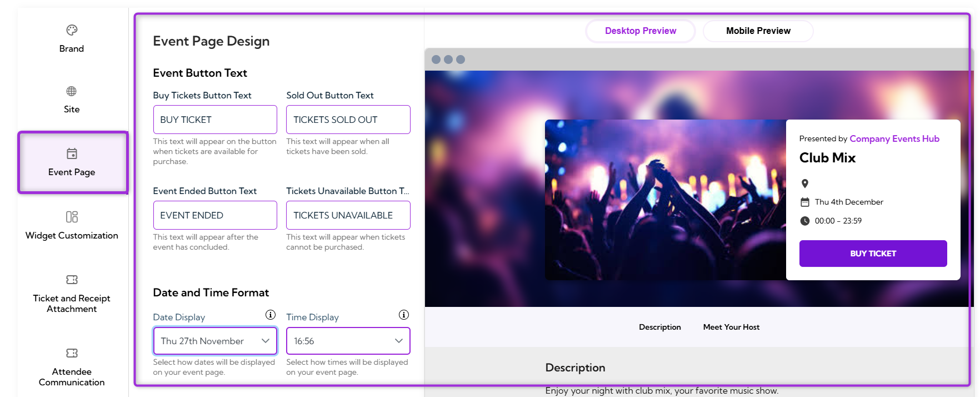Viewport: 980px width, 397px height.
Task: Click the Brand palette icon
Action: [x=72, y=30]
